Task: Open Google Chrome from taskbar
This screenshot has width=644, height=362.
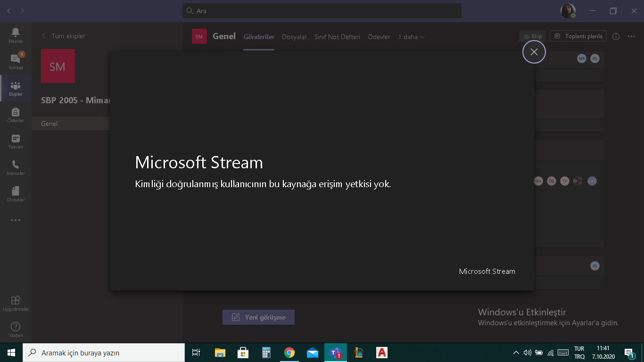Action: [x=289, y=353]
